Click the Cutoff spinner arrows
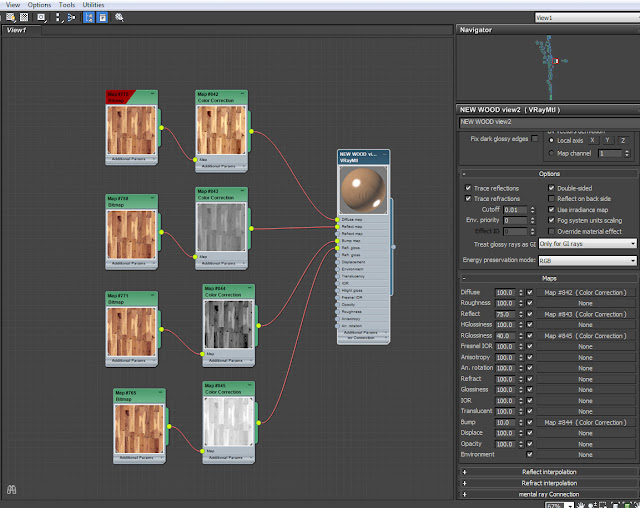 (x=532, y=210)
